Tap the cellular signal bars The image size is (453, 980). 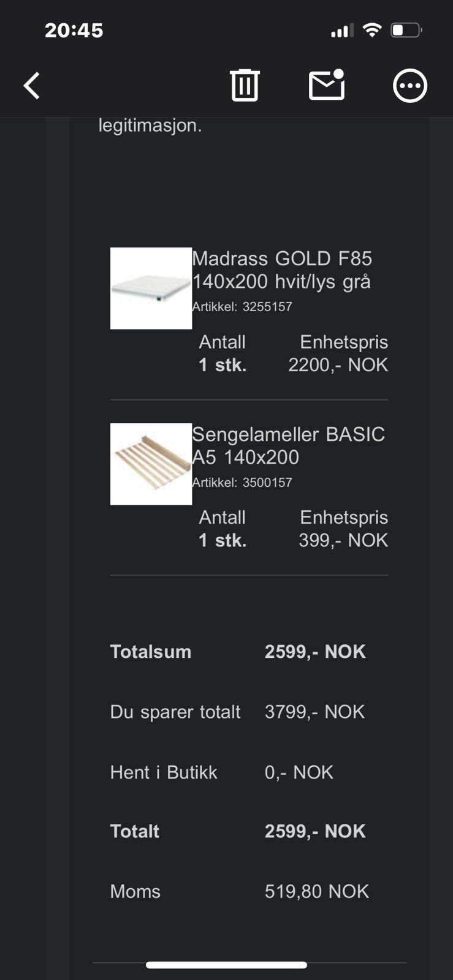pos(342,31)
